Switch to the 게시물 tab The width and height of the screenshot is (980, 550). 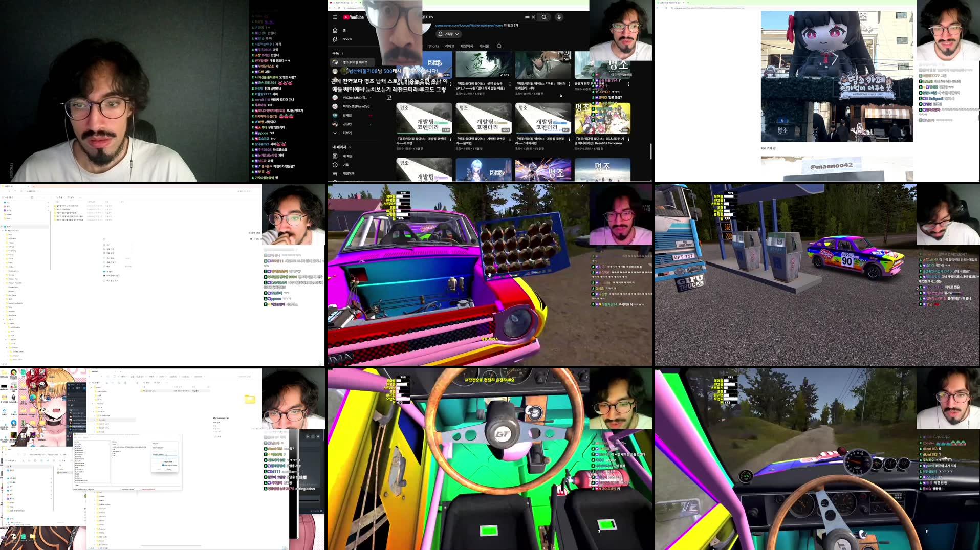click(x=484, y=46)
